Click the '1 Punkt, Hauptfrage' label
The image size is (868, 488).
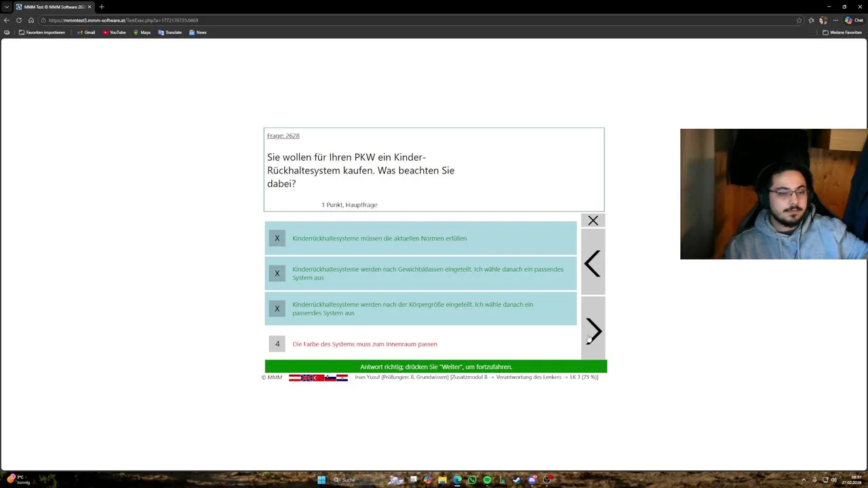pos(349,205)
